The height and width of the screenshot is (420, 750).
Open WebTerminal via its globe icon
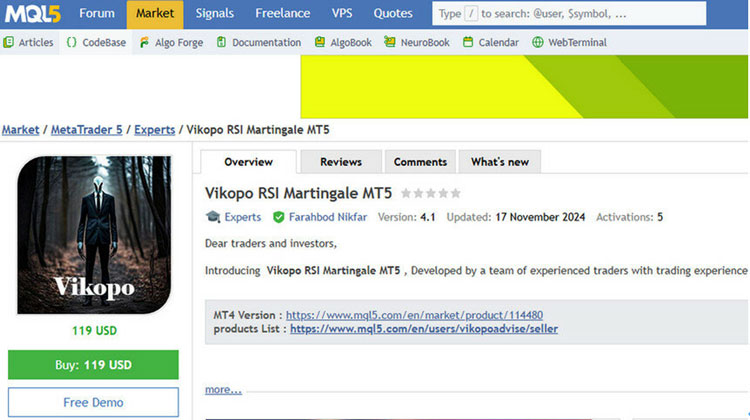[x=538, y=43]
